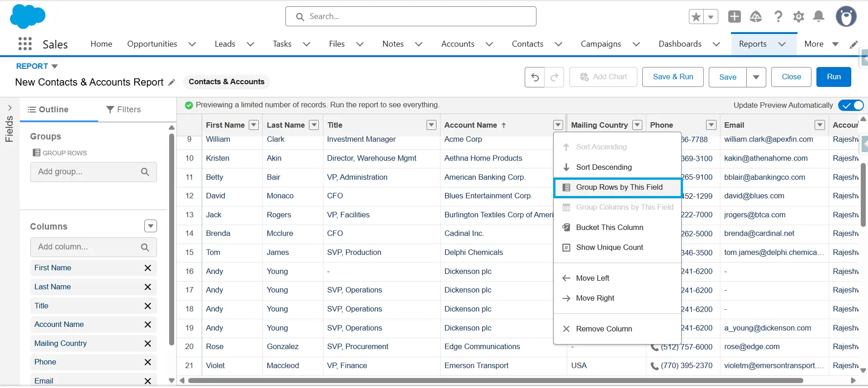
Task: Click search icon in Add group field
Action: [145, 172]
